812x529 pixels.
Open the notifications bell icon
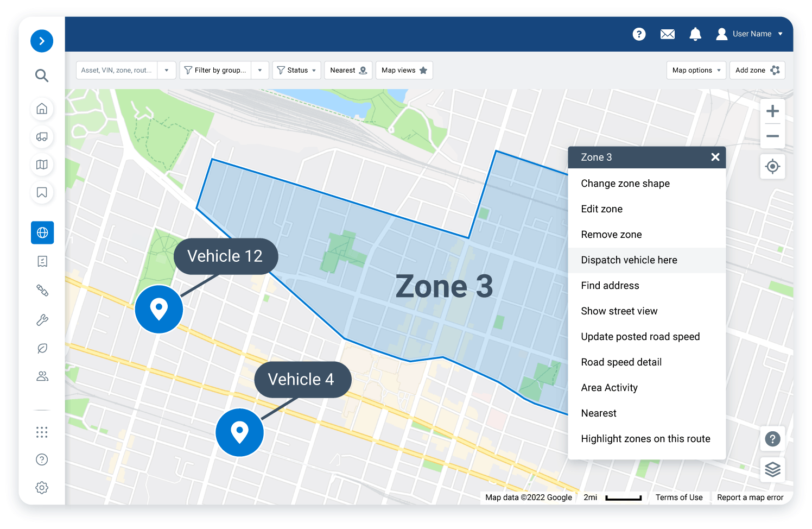point(695,34)
